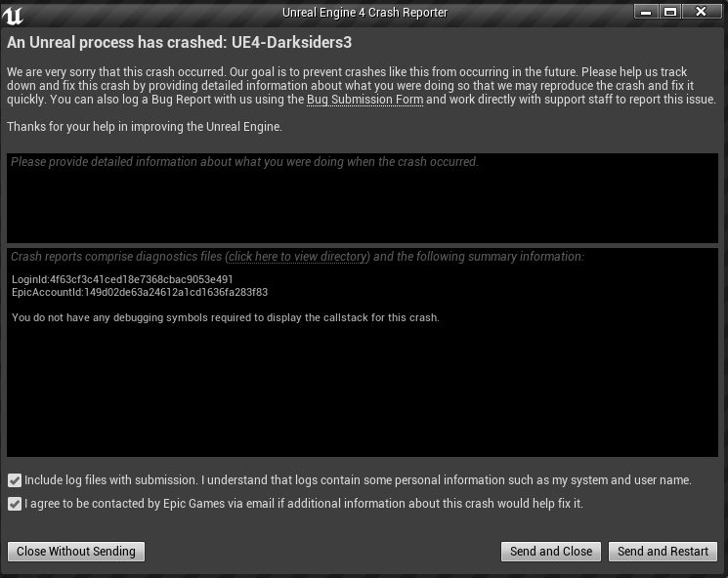Uncheck agreement to be contacted by Epic Games
728x578 pixels.
15,504
